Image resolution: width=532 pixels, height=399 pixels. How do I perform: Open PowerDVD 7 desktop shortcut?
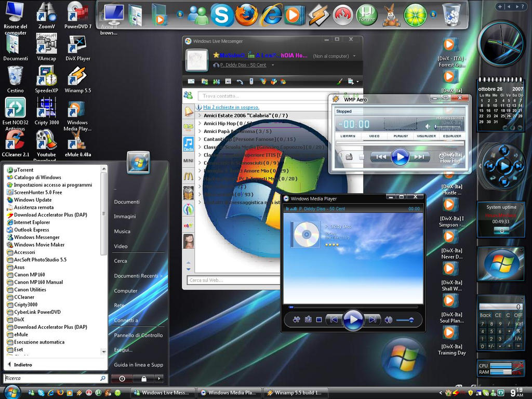(x=78, y=15)
